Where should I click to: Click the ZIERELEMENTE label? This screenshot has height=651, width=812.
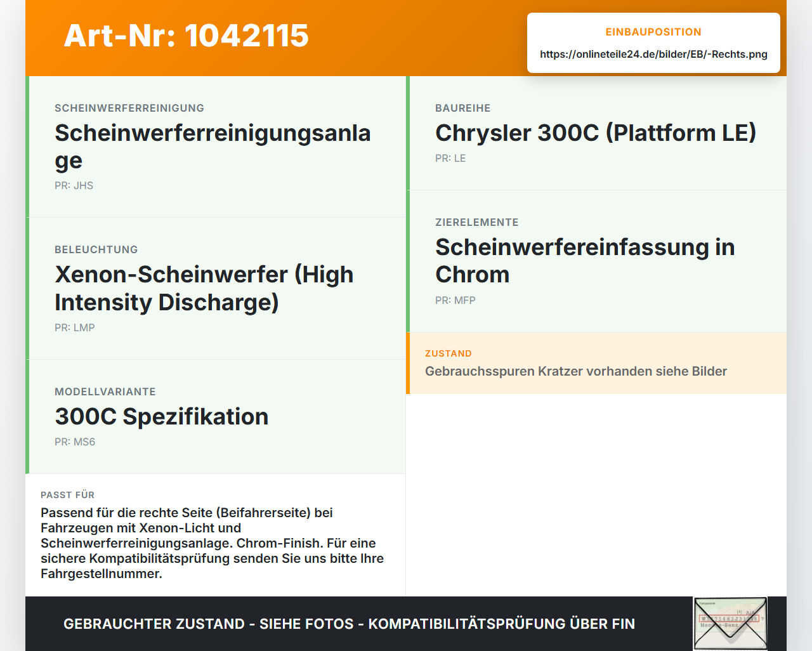[x=477, y=223]
